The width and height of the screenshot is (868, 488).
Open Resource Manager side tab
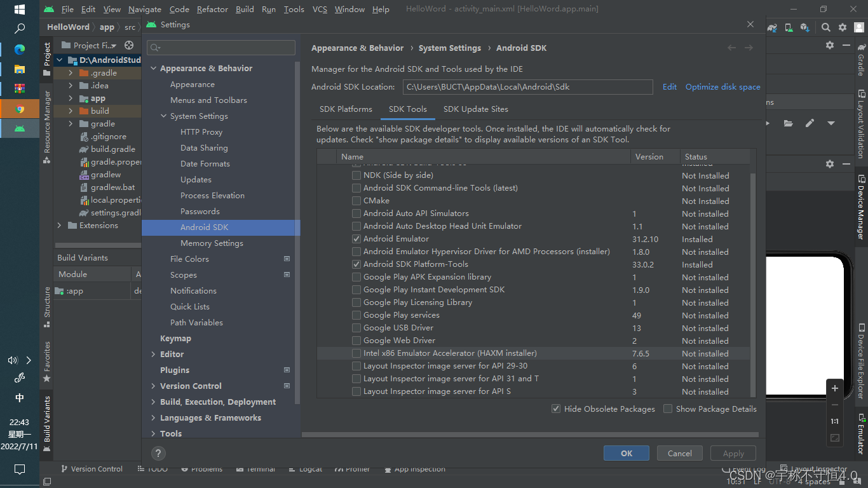point(46,127)
